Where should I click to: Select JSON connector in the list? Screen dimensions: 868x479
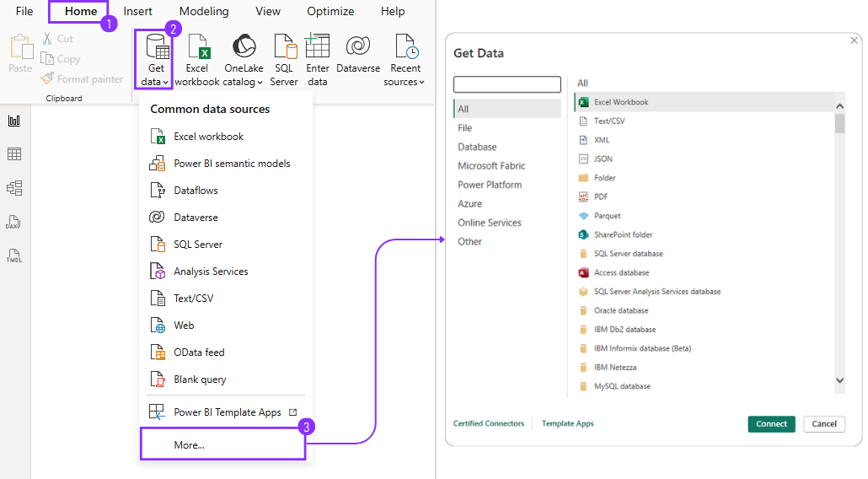coord(705,159)
